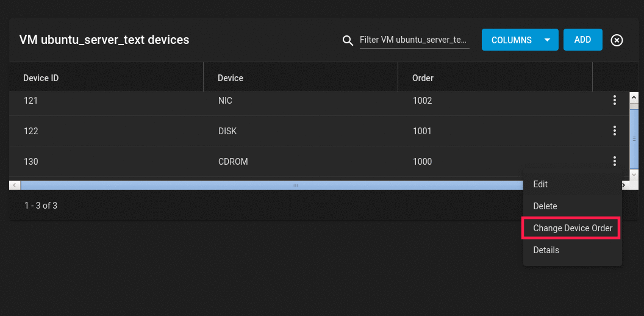Open options menu for DISK device row

tap(615, 131)
